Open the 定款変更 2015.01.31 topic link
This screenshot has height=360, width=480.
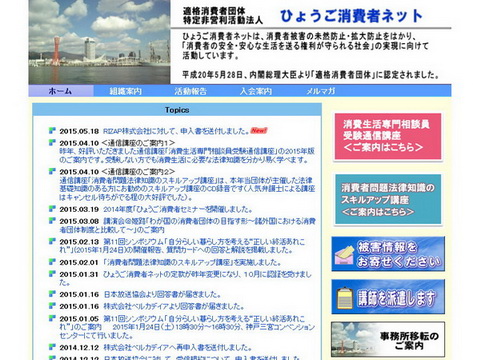[185, 278]
